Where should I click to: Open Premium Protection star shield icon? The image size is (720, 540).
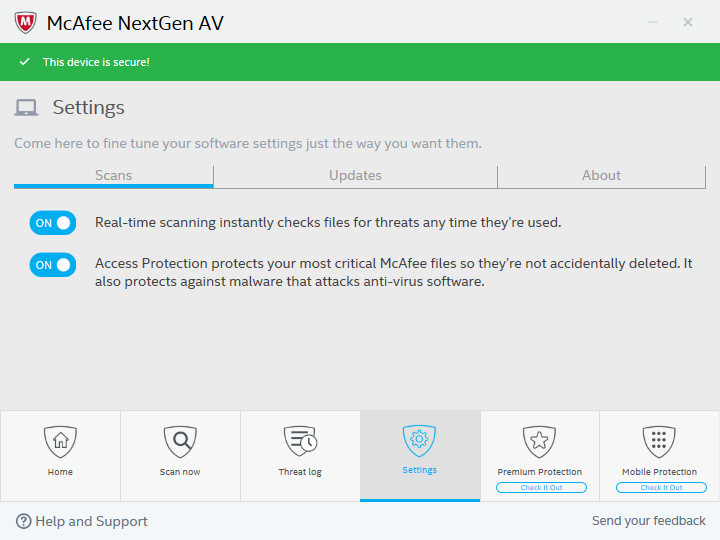539,441
